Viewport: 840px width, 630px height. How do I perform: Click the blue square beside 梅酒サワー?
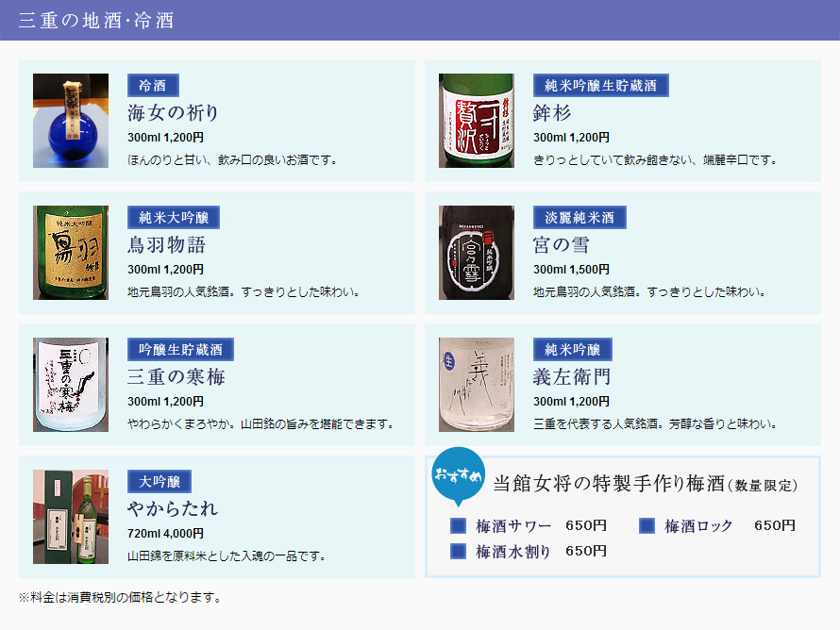coord(459,525)
